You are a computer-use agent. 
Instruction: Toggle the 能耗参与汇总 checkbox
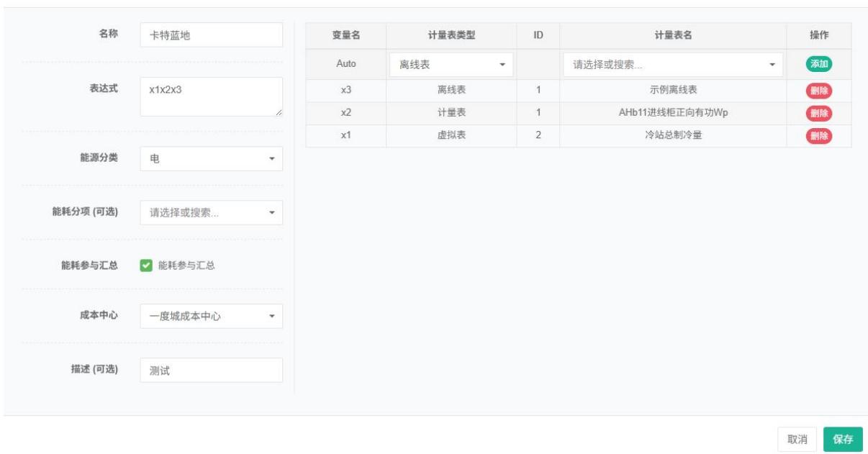[145, 265]
